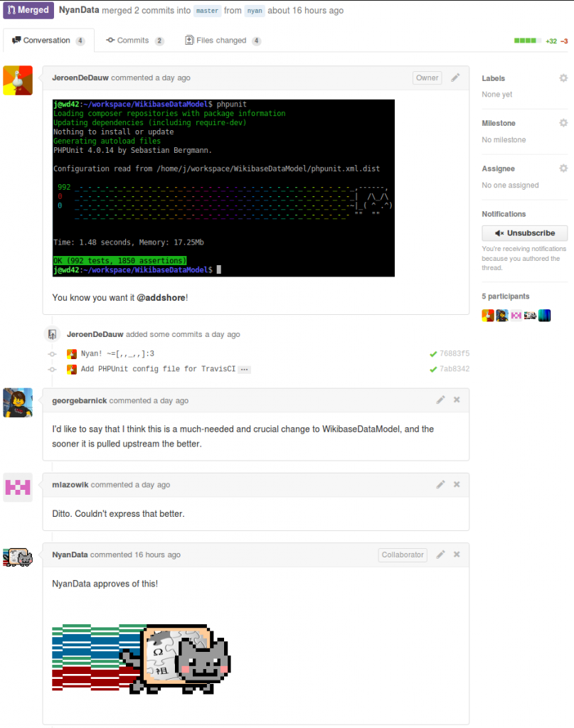This screenshot has width=574, height=728.
Task: Delete georgebarnick's comment with X icon
Action: pyautogui.click(x=457, y=400)
